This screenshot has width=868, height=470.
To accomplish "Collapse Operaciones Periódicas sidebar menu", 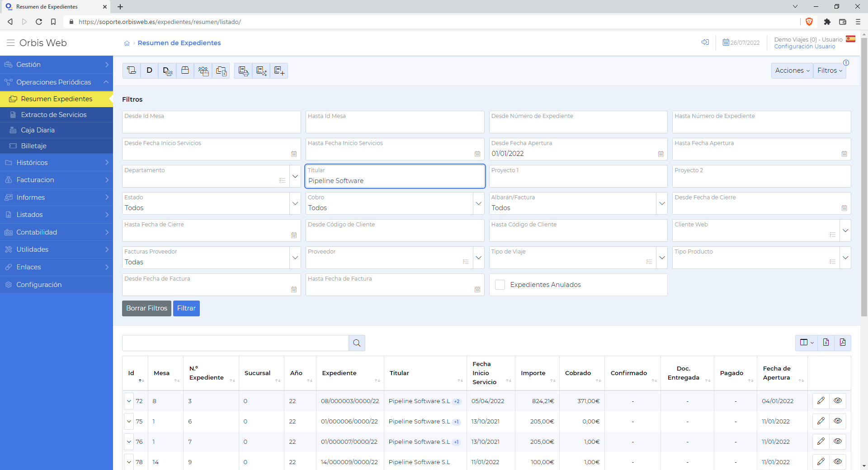I will [x=57, y=82].
